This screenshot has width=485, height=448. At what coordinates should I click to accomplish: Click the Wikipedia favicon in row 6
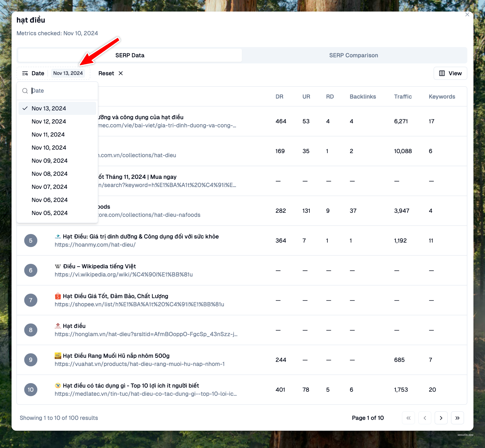58,266
